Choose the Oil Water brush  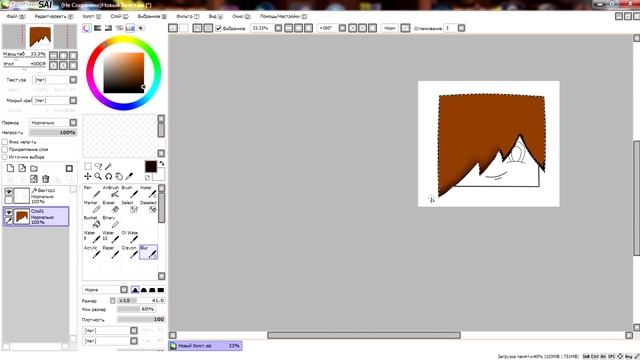[130, 237]
